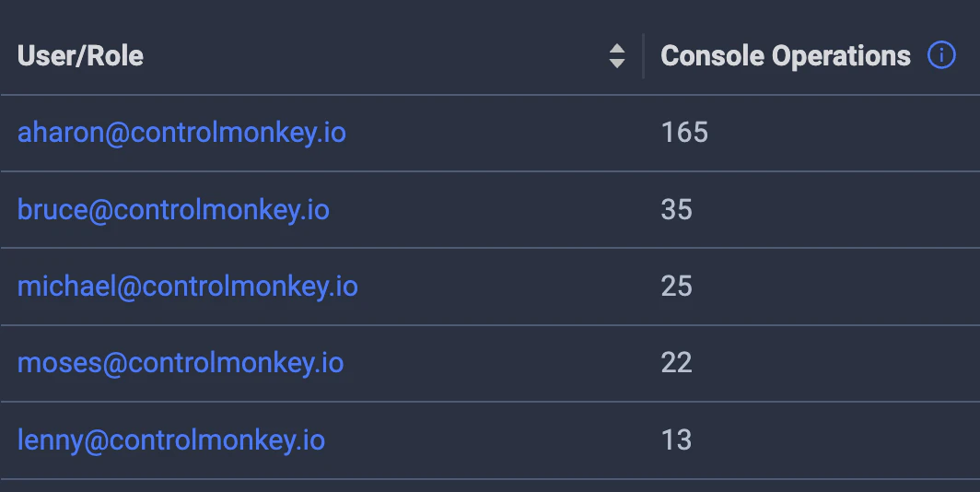The height and width of the screenshot is (492, 980).
Task: Click the 35 console operations value
Action: tap(676, 210)
